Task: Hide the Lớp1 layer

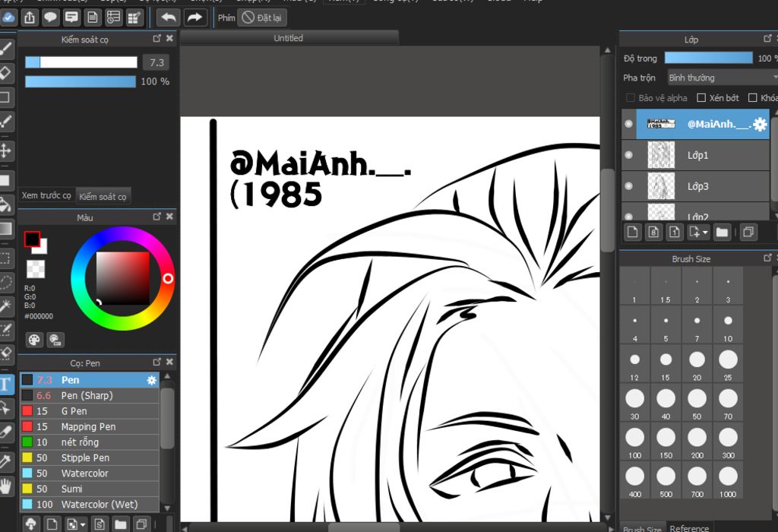Action: click(x=628, y=155)
